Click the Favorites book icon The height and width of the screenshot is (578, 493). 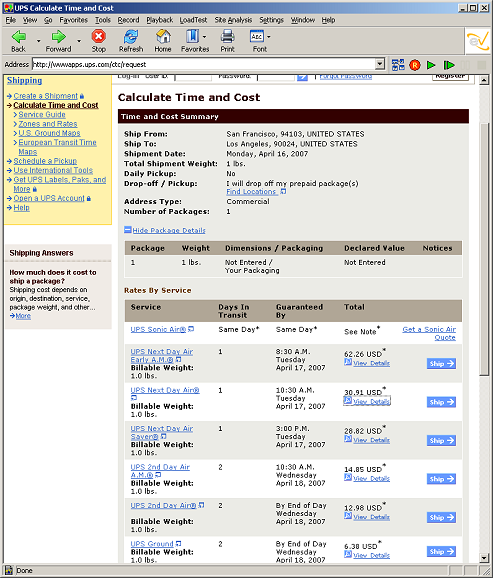pos(192,36)
